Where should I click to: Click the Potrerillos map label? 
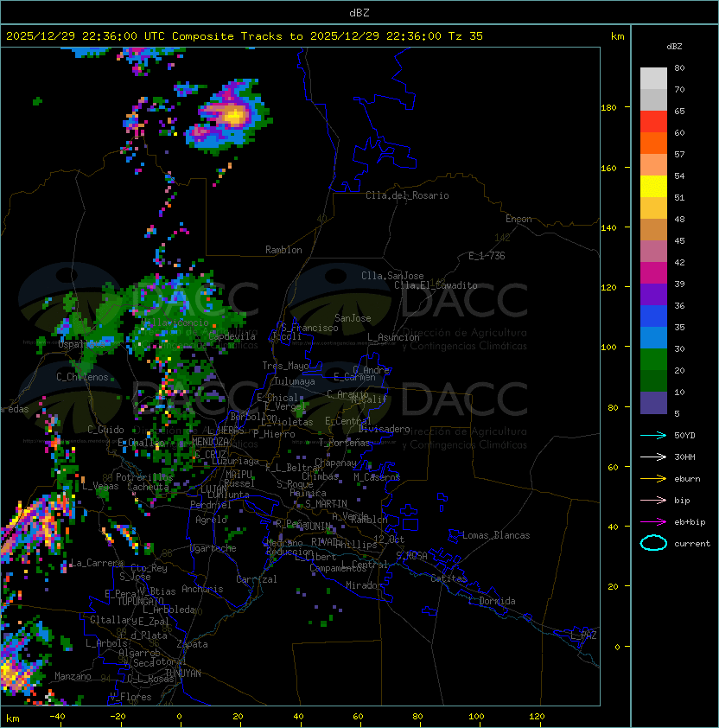[144, 477]
